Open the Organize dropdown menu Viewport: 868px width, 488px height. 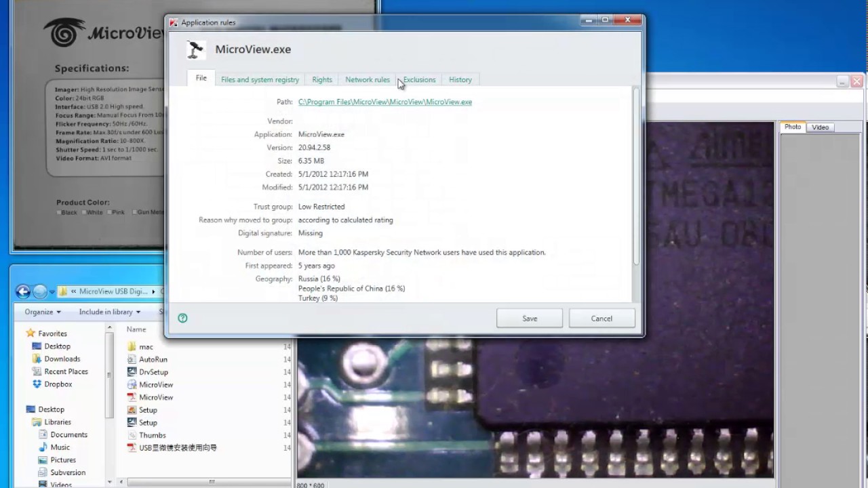(x=43, y=312)
